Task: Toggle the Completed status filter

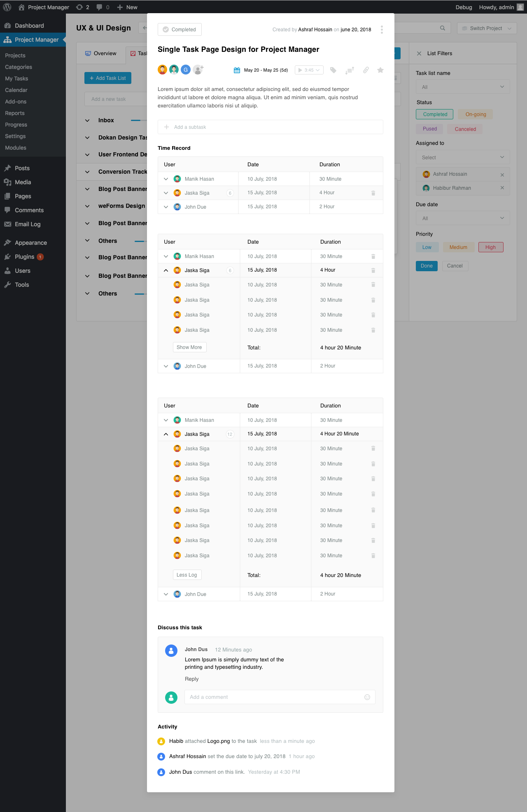Action: coord(434,114)
